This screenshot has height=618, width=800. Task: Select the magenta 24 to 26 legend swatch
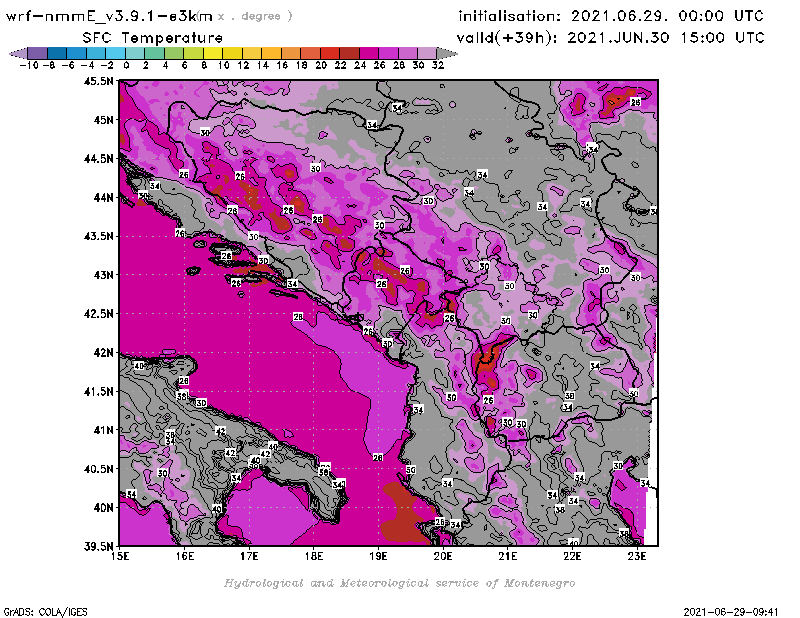click(369, 54)
